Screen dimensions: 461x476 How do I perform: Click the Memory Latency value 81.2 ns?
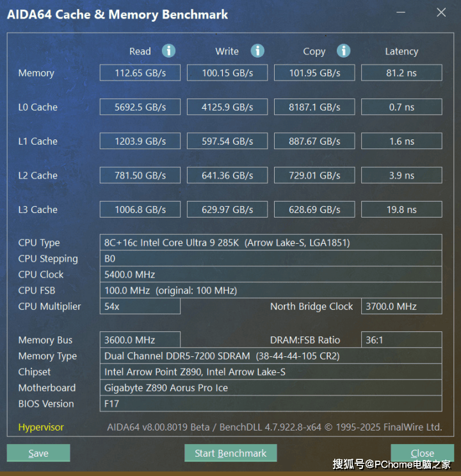coord(401,73)
